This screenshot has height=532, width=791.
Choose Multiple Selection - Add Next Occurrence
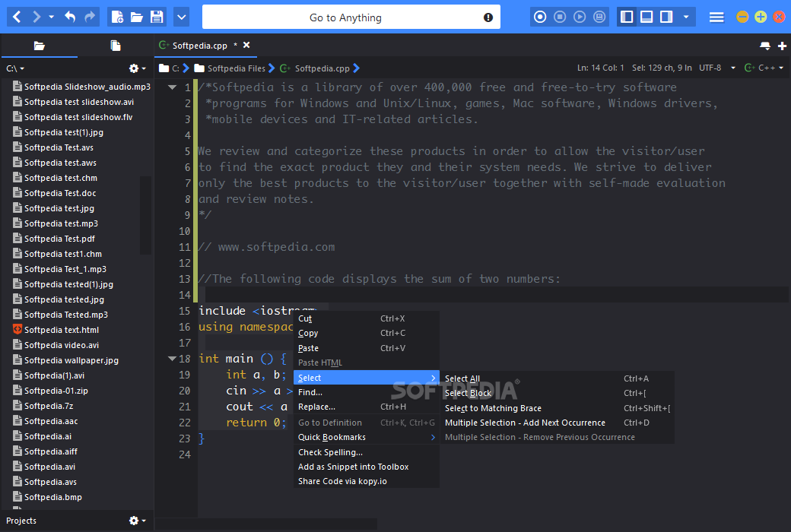coord(558,423)
